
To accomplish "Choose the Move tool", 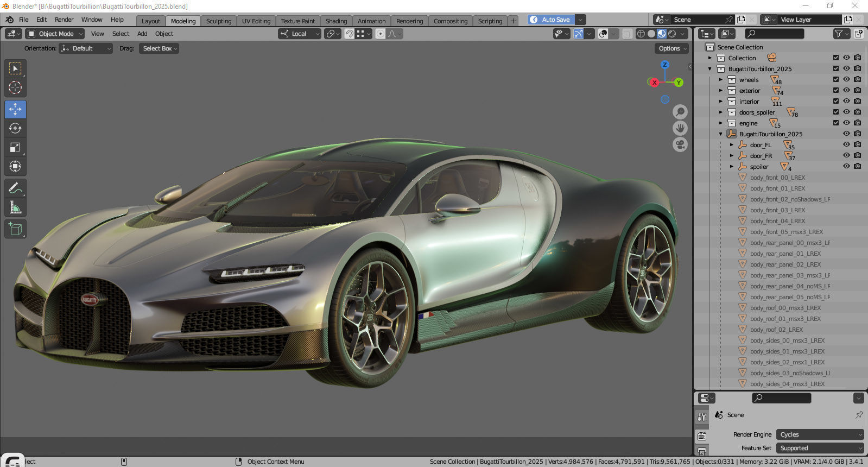I will (15, 109).
